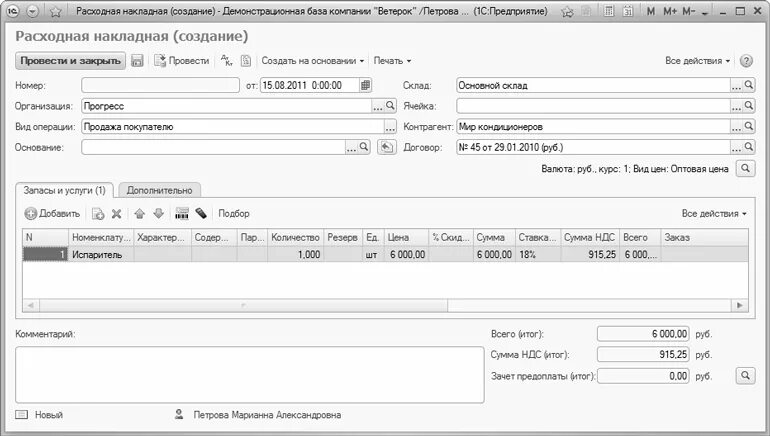Click the M+ memory add button

pos(670,11)
